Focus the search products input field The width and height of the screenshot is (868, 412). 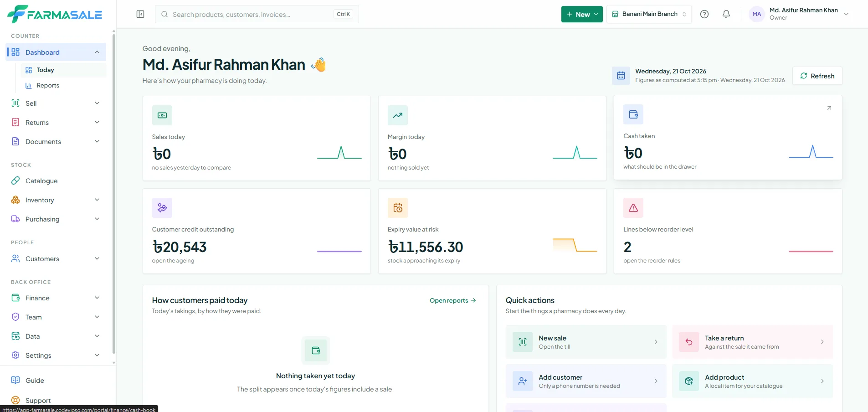point(257,14)
